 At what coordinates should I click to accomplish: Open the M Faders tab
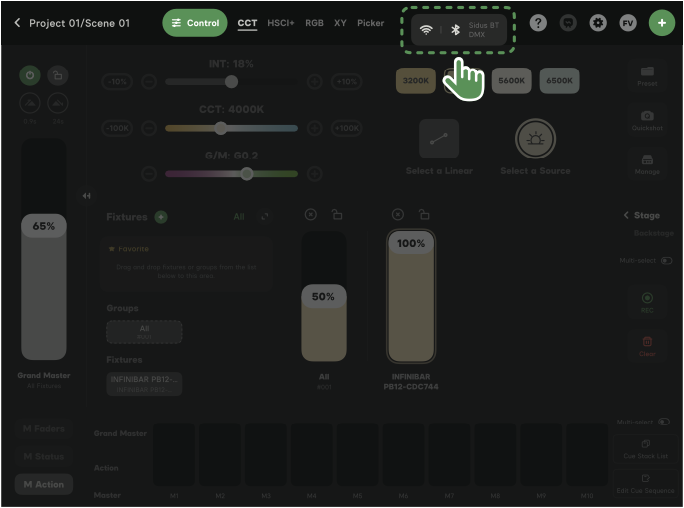pyautogui.click(x=44, y=429)
